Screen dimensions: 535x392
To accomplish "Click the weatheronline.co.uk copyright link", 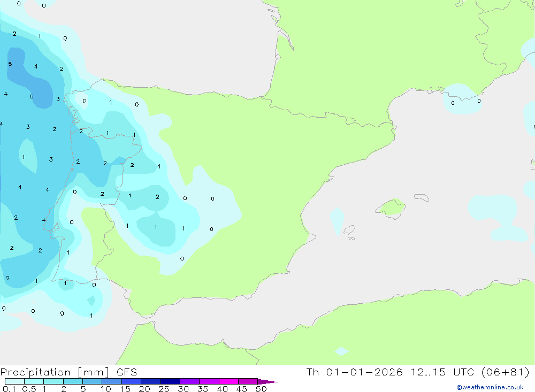I will point(490,387).
